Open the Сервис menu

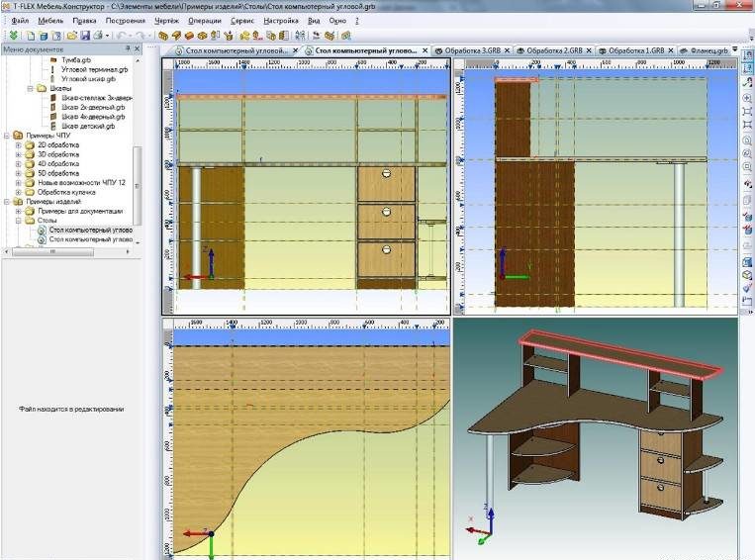click(x=242, y=21)
